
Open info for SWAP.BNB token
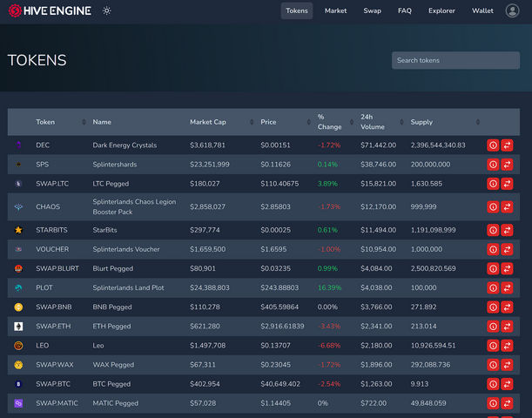pos(493,307)
